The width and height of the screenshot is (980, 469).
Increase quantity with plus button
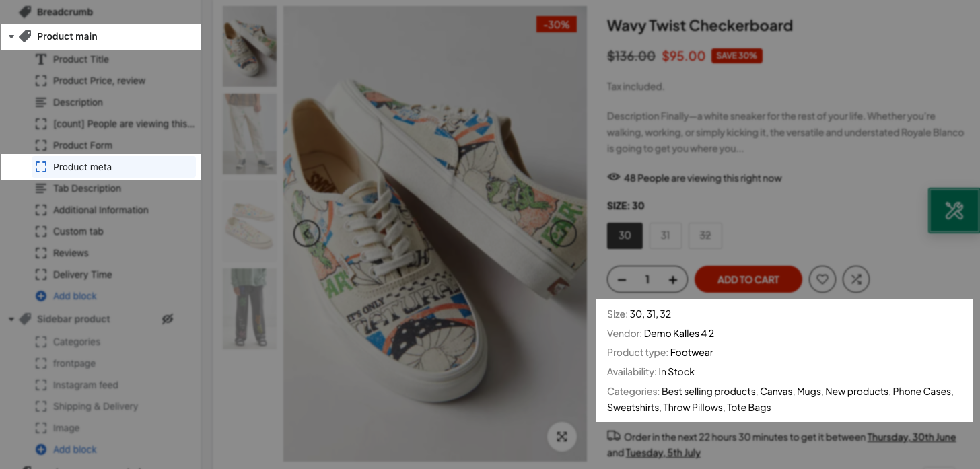point(672,279)
